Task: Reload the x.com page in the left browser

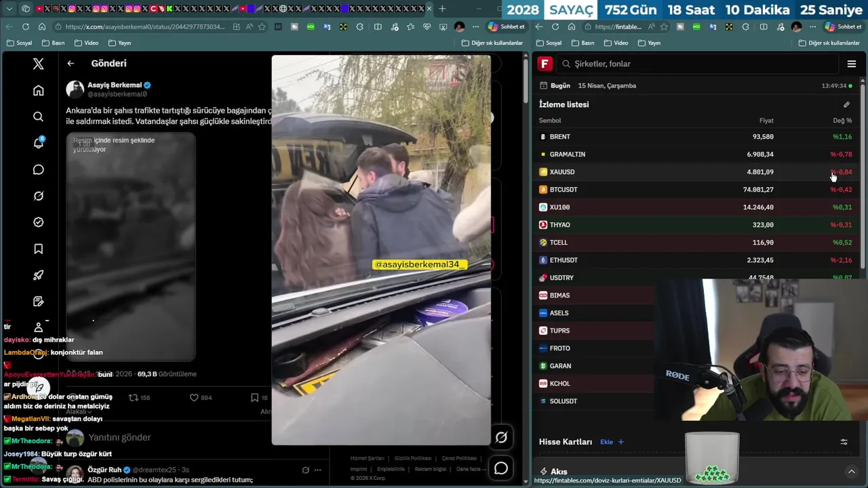Action: point(25,26)
